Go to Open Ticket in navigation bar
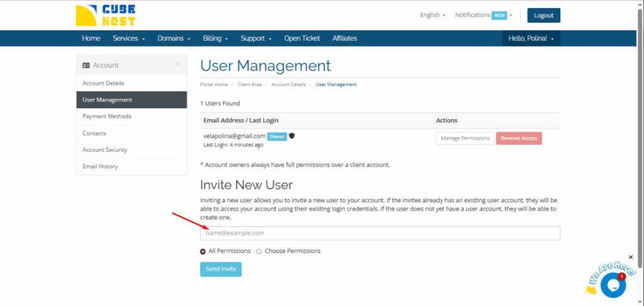Screen dimensions: 644x306 [x=301, y=38]
